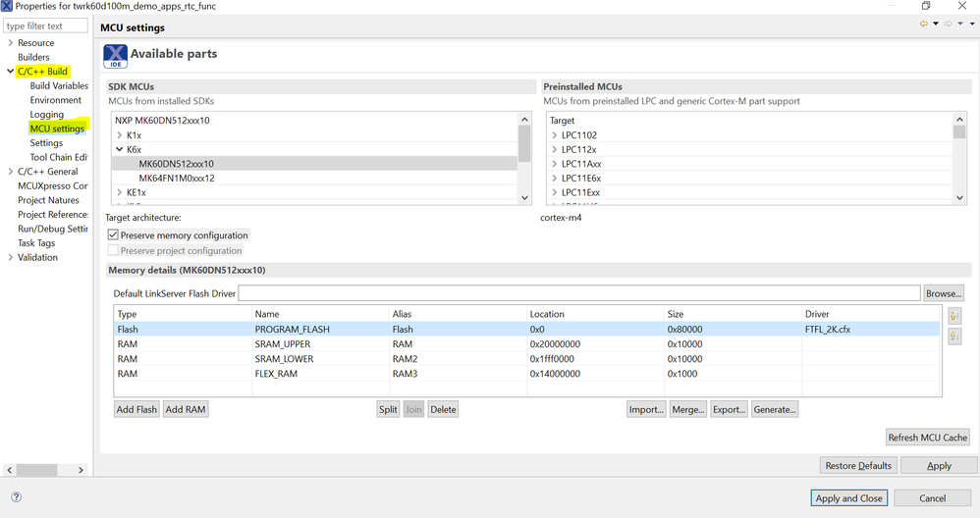Select the SRAM_UPPER memory row
The width and height of the screenshot is (980, 518).
coord(527,344)
